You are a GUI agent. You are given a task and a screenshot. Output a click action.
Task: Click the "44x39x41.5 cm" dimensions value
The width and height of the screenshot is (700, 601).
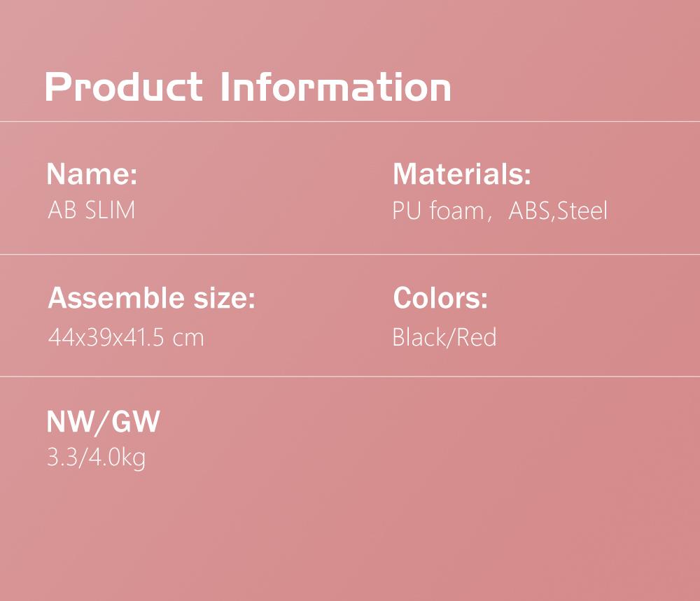point(126,338)
